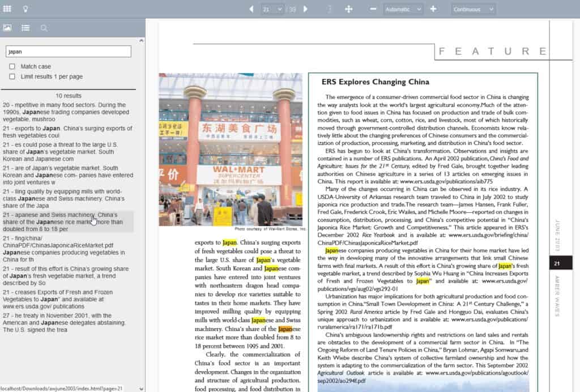
Task: Go to the next page arrow
Action: point(305,9)
